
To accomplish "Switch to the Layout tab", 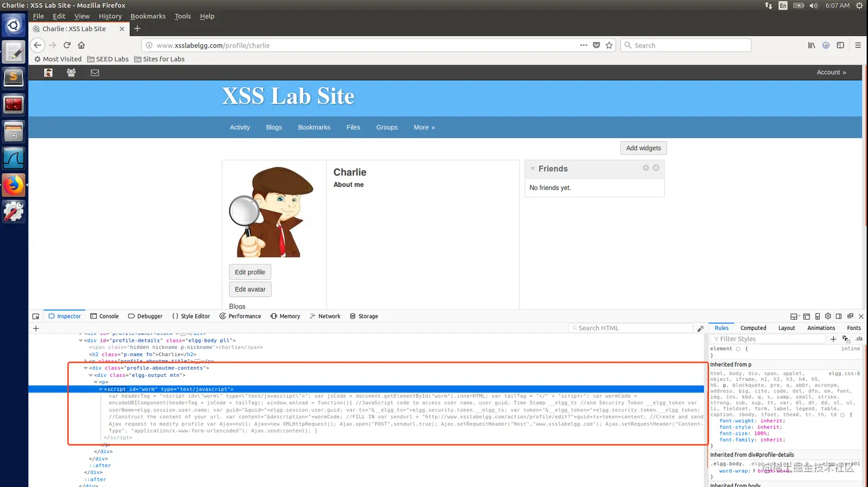I will click(x=786, y=328).
